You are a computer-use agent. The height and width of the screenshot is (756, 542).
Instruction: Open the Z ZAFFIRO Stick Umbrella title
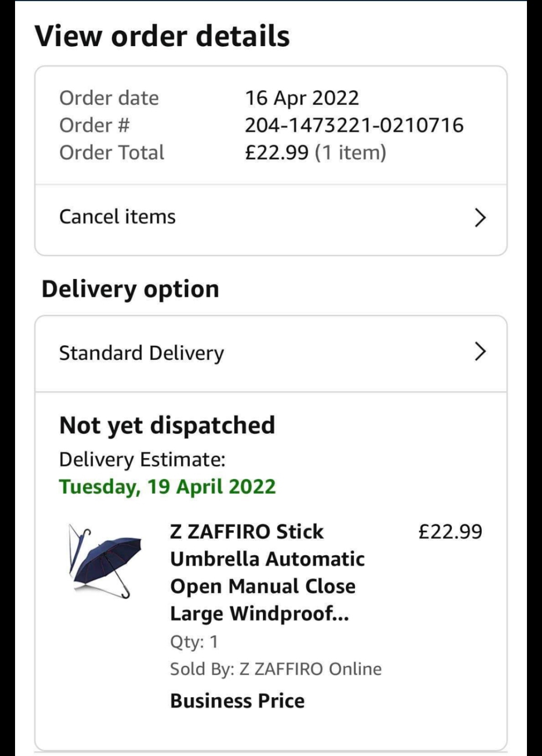coord(267,572)
